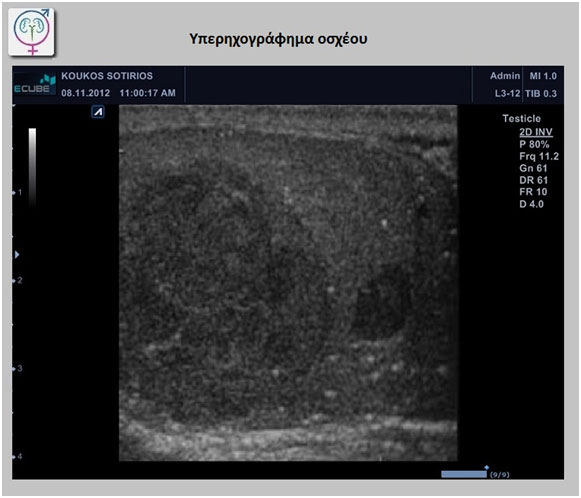Click the cine loop progress bar

464,474
